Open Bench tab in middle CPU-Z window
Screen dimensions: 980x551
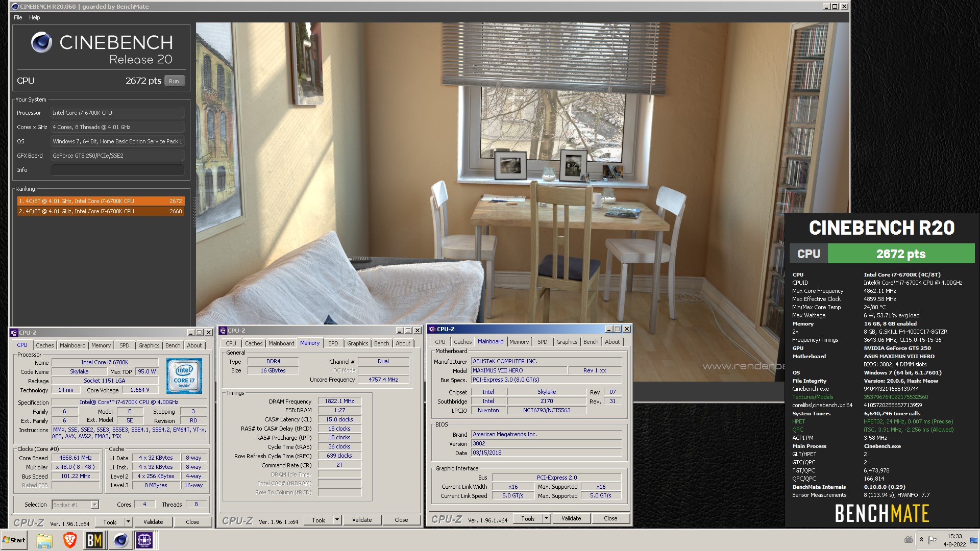click(382, 343)
